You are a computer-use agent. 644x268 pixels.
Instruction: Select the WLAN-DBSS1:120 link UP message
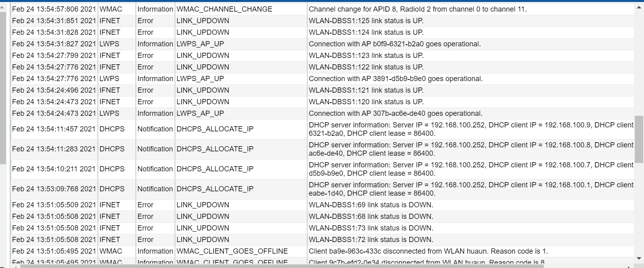(x=366, y=102)
